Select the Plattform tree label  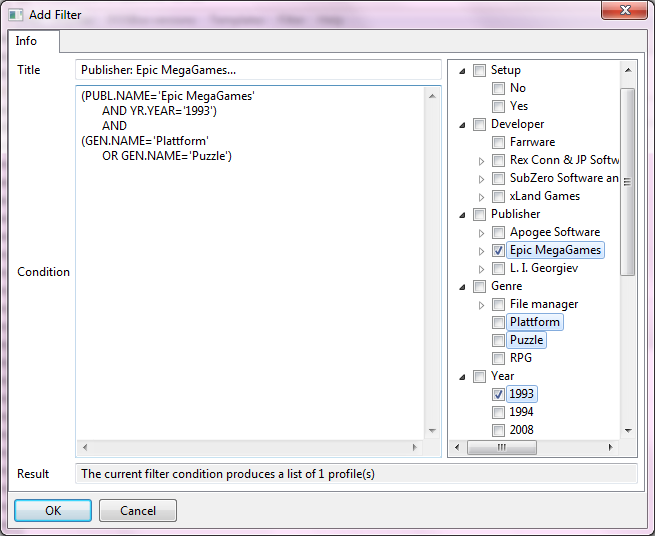pos(535,322)
